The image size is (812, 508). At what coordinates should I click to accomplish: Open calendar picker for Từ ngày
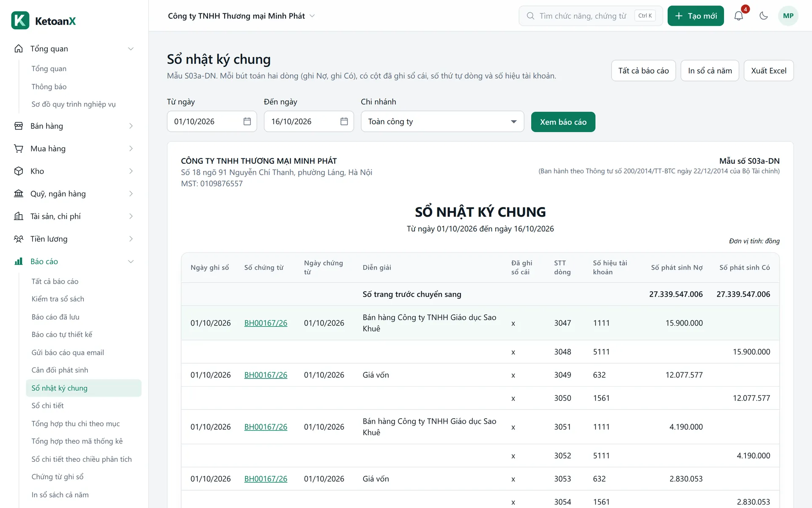[x=247, y=121]
